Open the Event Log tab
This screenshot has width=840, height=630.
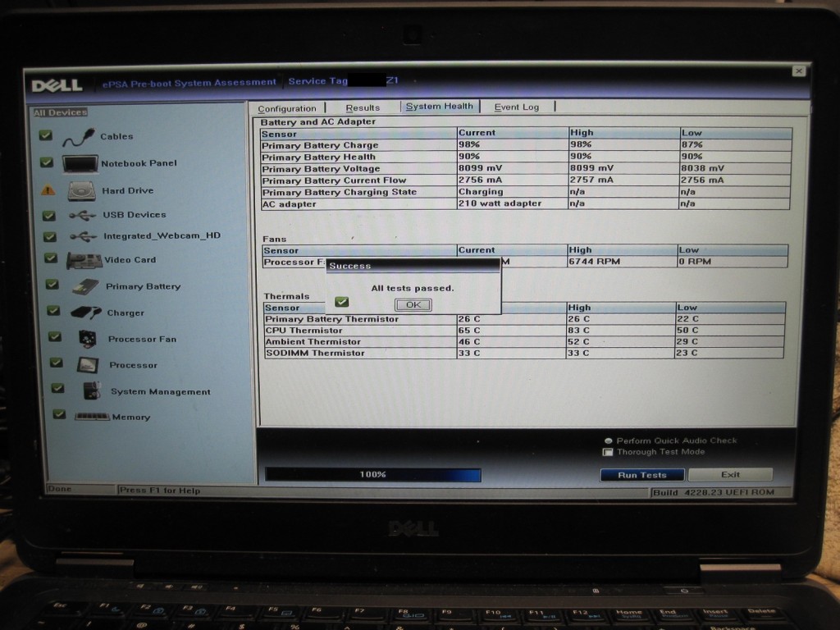click(x=517, y=107)
